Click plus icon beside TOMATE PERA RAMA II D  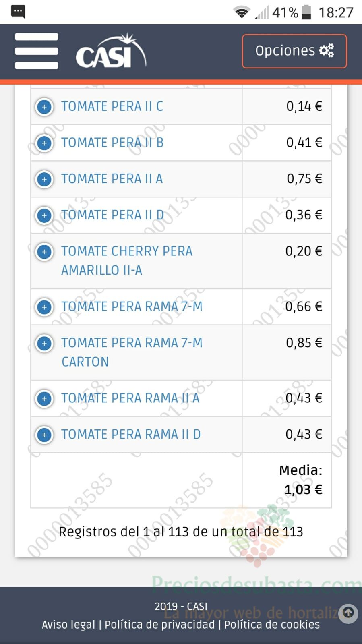click(44, 435)
